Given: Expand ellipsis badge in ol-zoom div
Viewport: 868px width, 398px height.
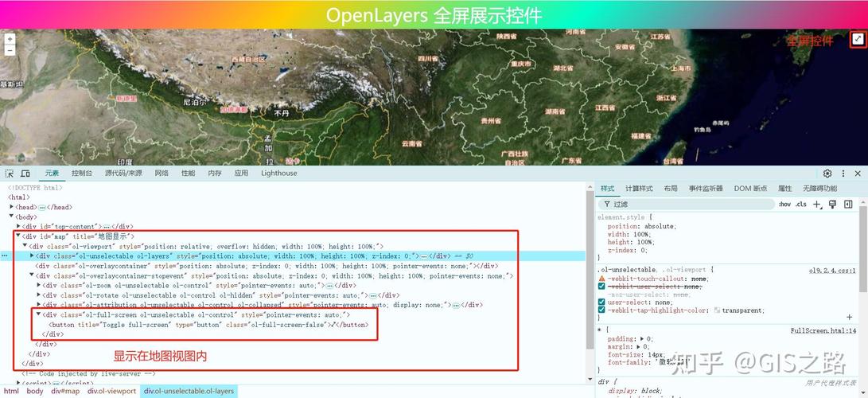Looking at the screenshot, I should (x=329, y=286).
